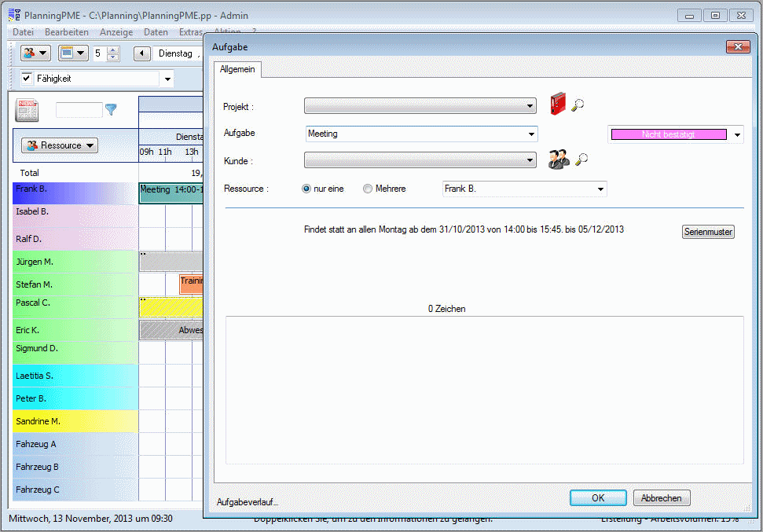Click the grey task on Jürgen M. row

tap(171, 262)
